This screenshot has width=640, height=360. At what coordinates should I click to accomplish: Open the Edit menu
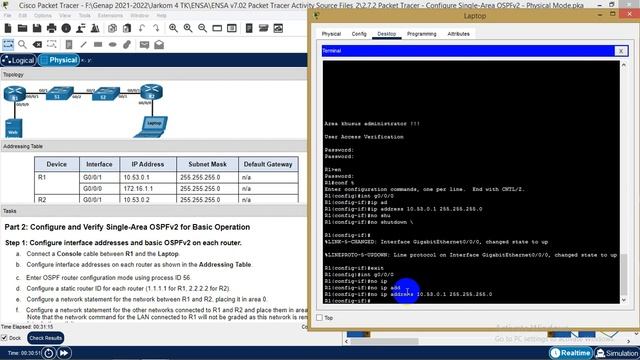[22, 16]
